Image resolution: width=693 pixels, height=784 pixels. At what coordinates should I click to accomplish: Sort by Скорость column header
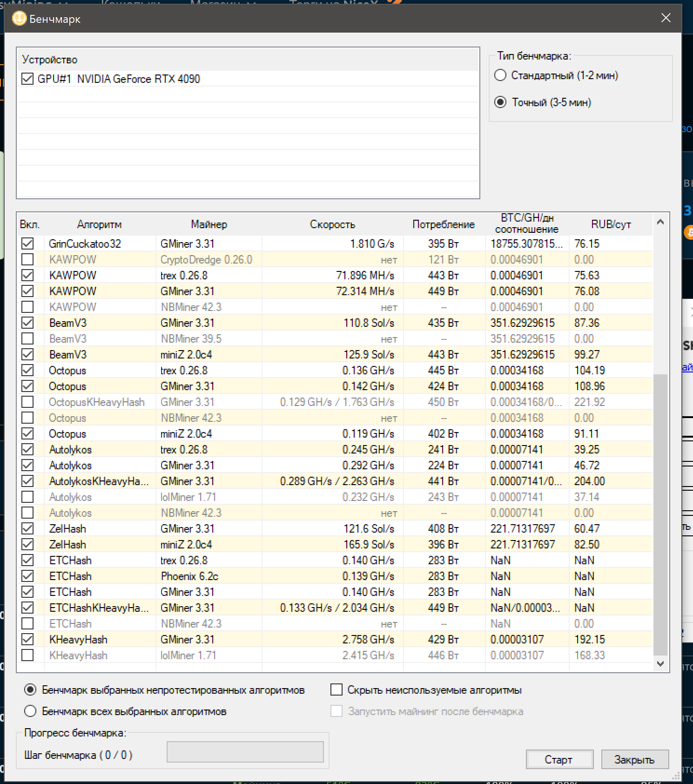332,224
